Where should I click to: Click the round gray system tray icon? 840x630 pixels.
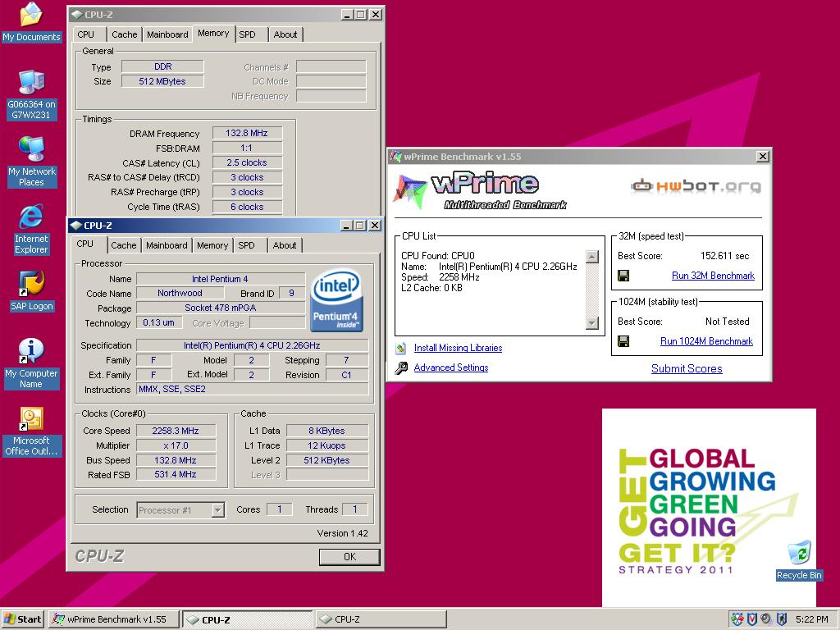[767, 619]
